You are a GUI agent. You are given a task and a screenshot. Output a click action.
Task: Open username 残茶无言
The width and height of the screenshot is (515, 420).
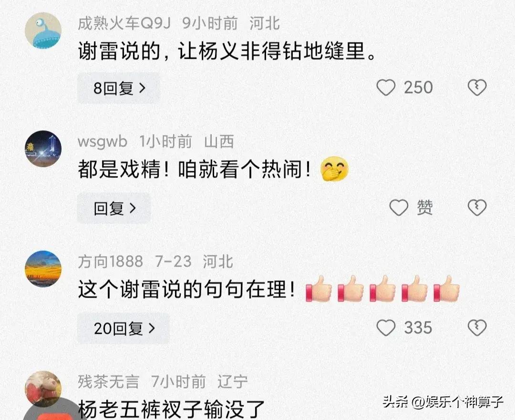108,381
